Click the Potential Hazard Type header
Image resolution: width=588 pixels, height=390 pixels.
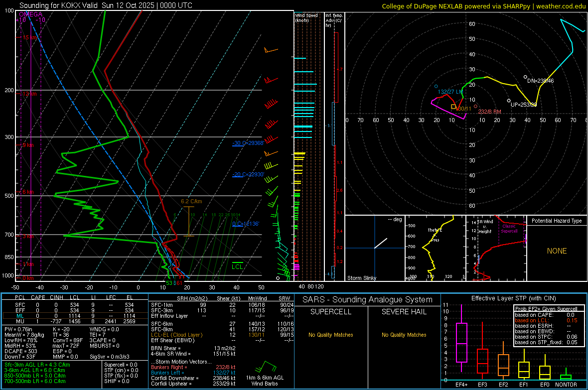pos(557,221)
